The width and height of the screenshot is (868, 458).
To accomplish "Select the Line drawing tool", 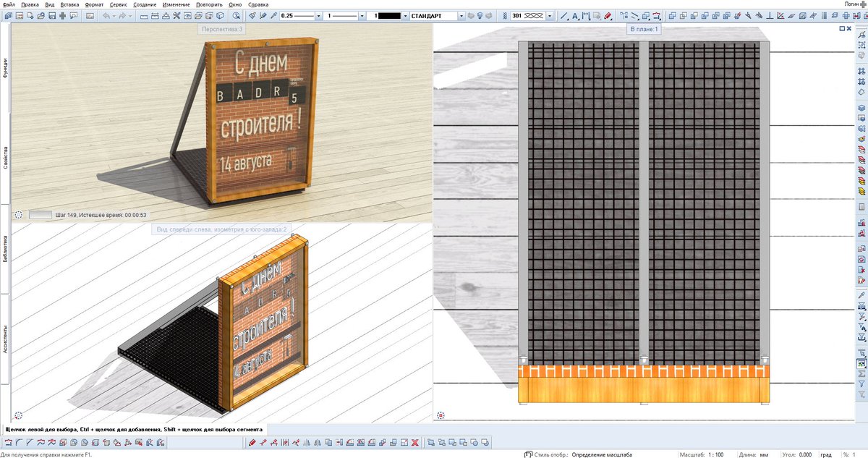I will (565, 15).
